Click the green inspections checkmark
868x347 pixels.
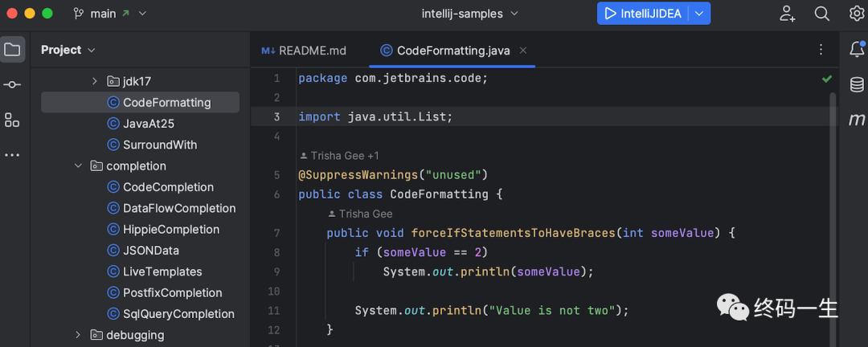pyautogui.click(x=827, y=80)
